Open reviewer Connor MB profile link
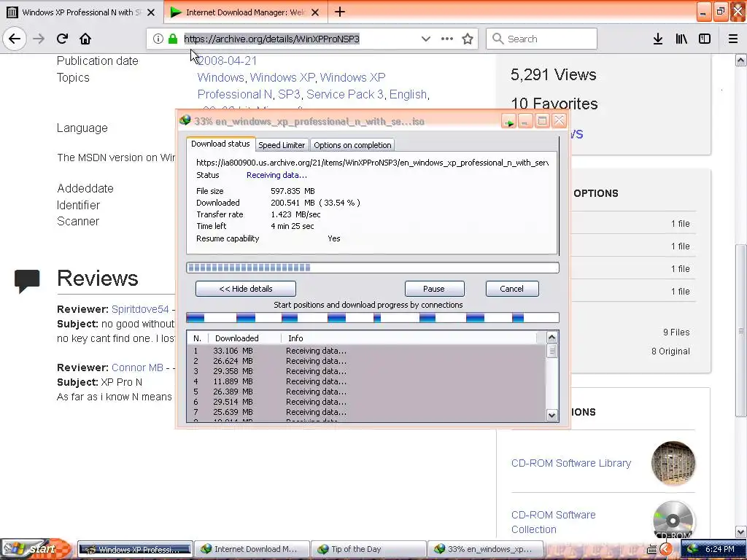 pyautogui.click(x=137, y=367)
